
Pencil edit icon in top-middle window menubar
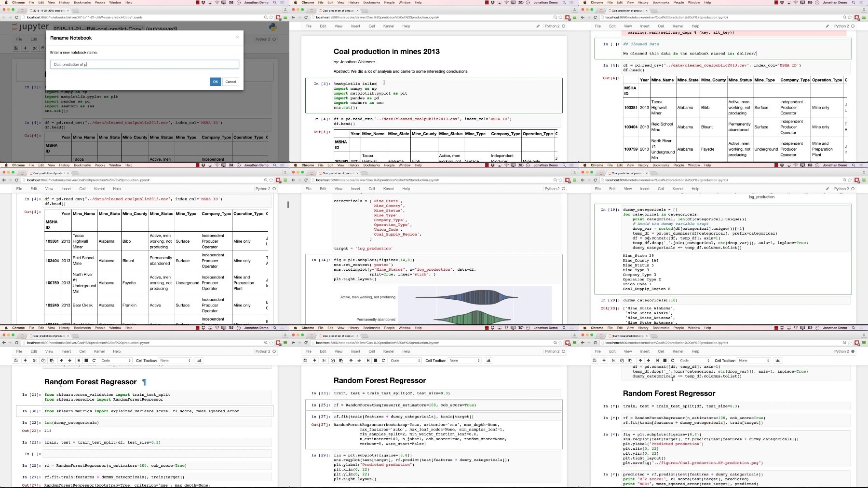pos(538,26)
